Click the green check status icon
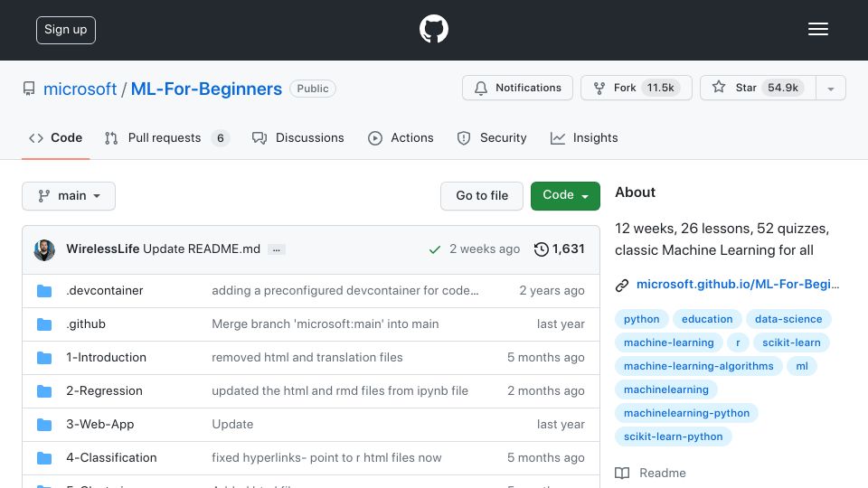Image resolution: width=868 pixels, height=488 pixels. point(435,249)
